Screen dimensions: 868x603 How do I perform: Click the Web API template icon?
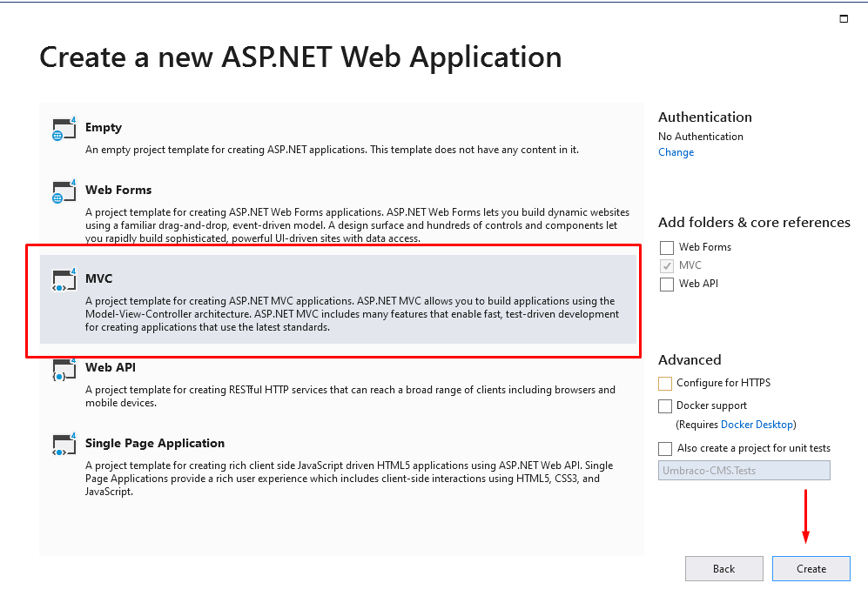coord(64,369)
